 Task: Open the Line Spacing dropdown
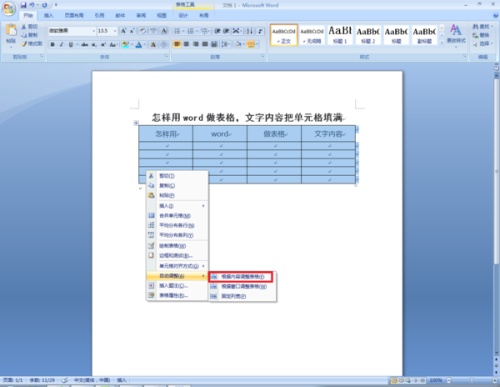pos(226,44)
